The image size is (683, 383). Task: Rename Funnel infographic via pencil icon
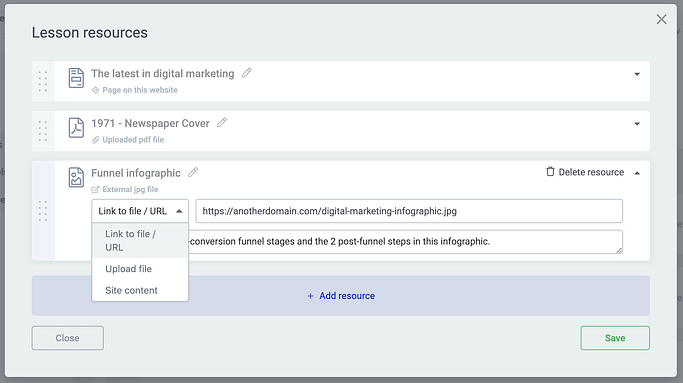(193, 173)
